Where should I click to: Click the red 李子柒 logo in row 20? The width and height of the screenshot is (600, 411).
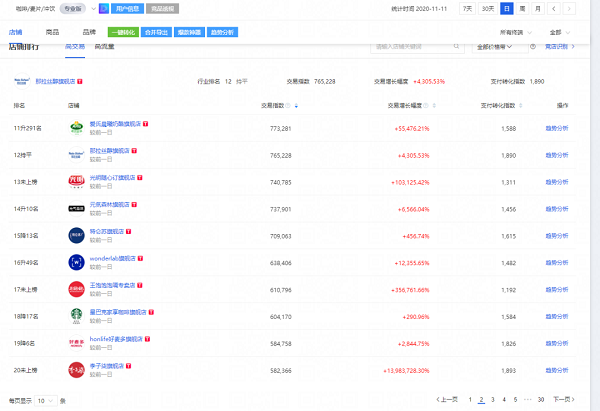77,370
